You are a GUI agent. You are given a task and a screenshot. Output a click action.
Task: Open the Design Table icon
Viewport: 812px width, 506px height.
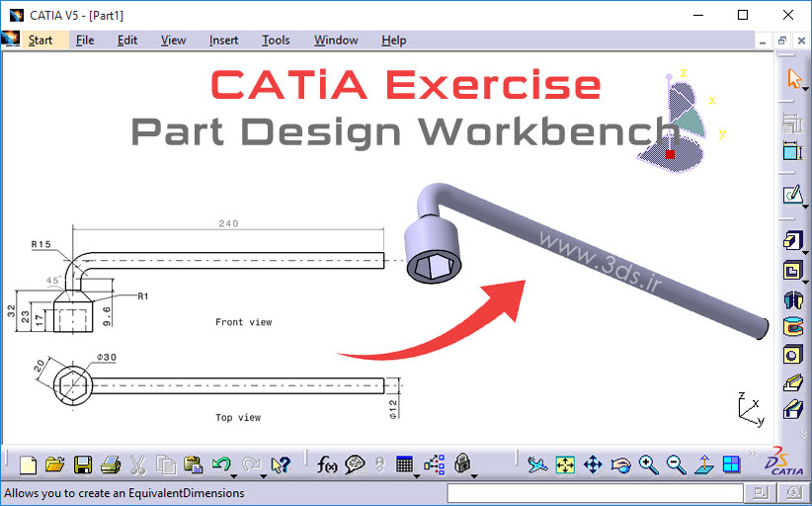click(x=404, y=464)
